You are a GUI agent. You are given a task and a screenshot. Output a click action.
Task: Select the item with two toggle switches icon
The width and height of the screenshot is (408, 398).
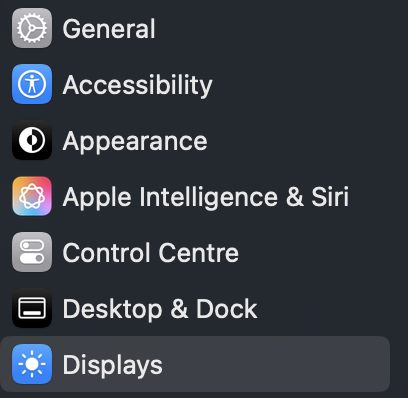pos(151,253)
